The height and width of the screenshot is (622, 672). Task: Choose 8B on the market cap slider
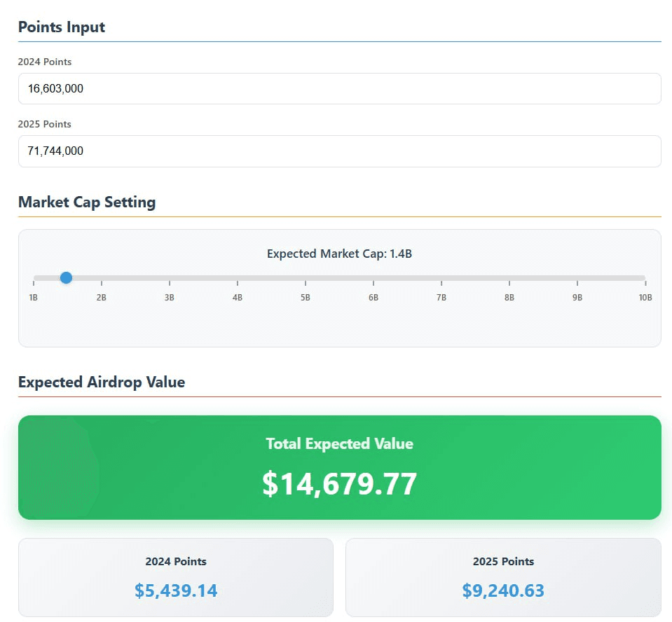point(509,278)
